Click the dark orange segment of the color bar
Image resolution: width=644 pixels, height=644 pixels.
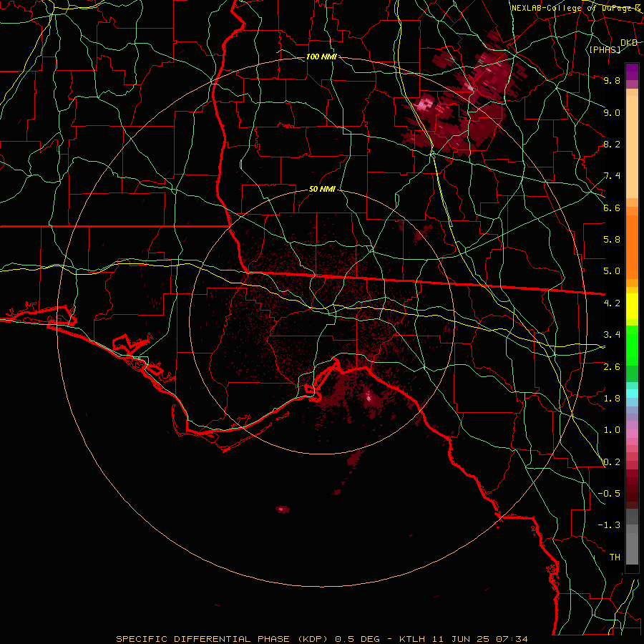(632, 247)
